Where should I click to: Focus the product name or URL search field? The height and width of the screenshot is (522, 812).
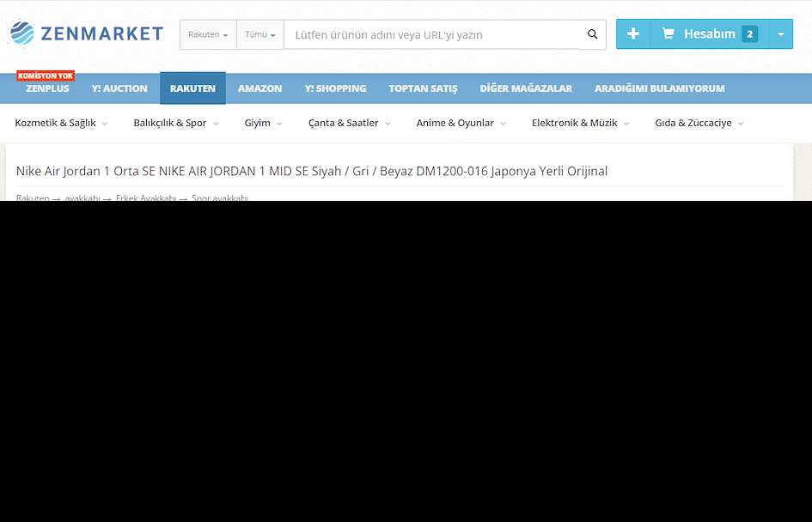point(432,34)
